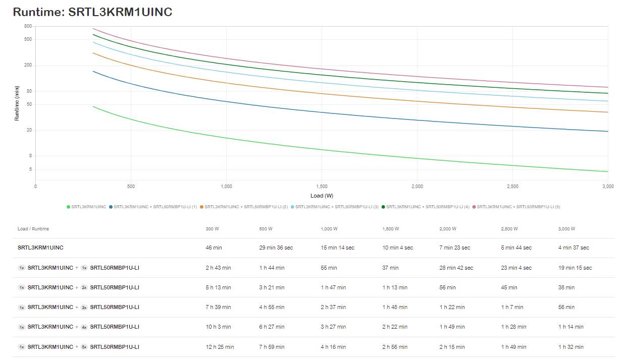Select the 7 h 59 min cell
The height and width of the screenshot is (364, 627).
pyautogui.click(x=272, y=347)
